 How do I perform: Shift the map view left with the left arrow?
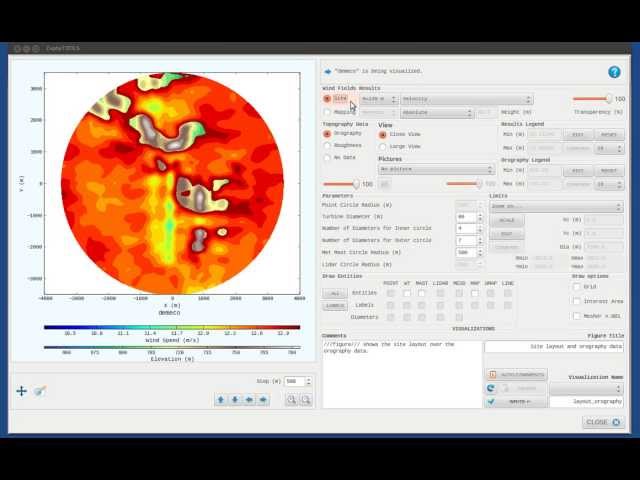[249, 400]
